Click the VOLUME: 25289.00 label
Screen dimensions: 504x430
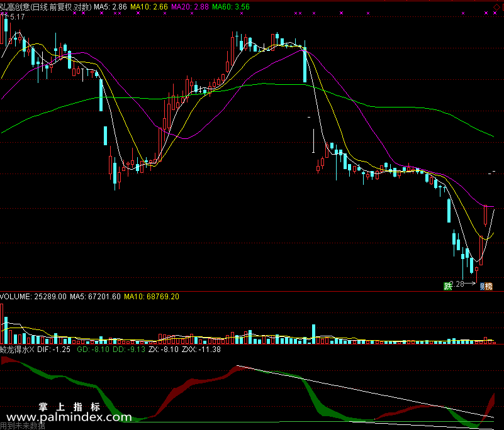click(33, 296)
